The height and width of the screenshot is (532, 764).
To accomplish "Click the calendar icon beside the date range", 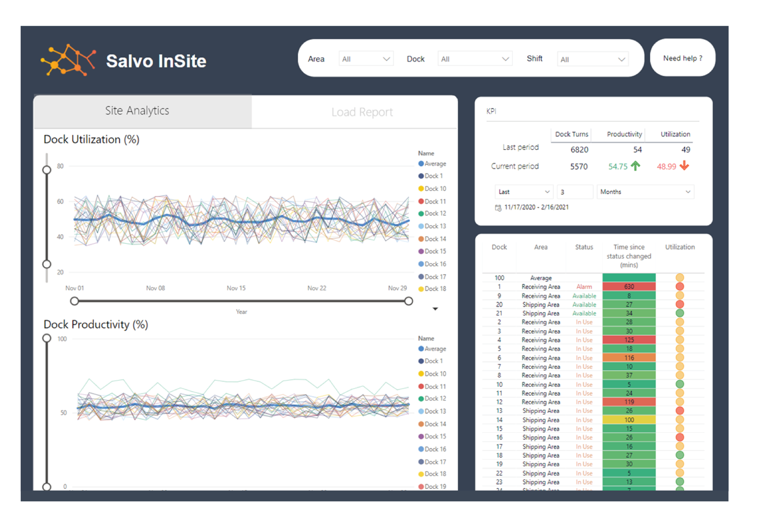I will (498, 208).
